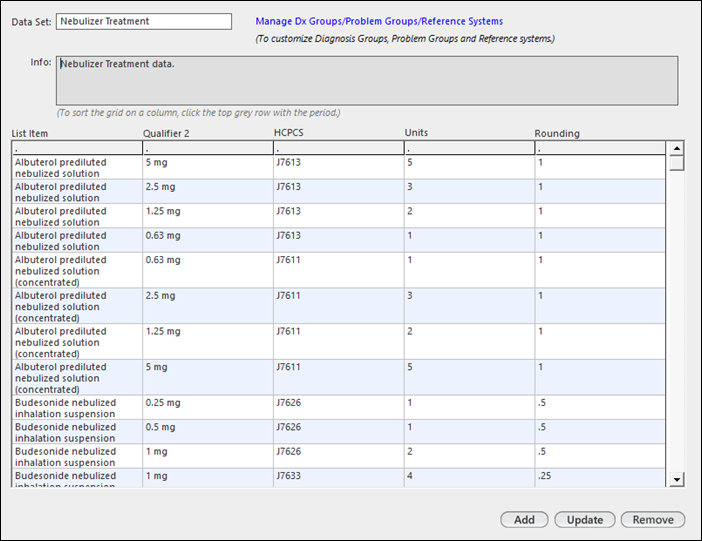
Task: Select Budesonide row with 0.5 mg qualifier
Action: [x=338, y=432]
